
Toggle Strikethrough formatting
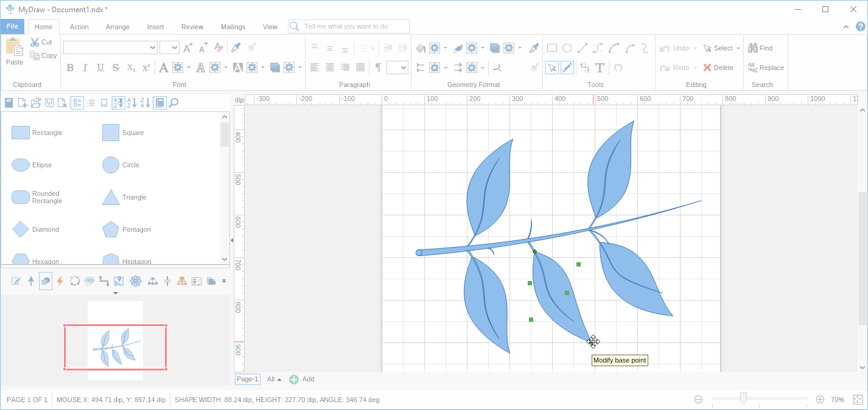click(116, 68)
